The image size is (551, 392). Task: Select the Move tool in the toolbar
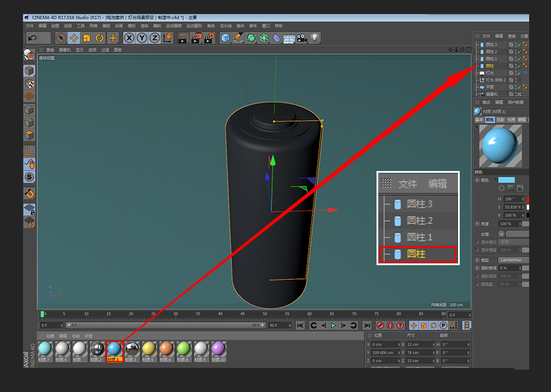pyautogui.click(x=74, y=38)
